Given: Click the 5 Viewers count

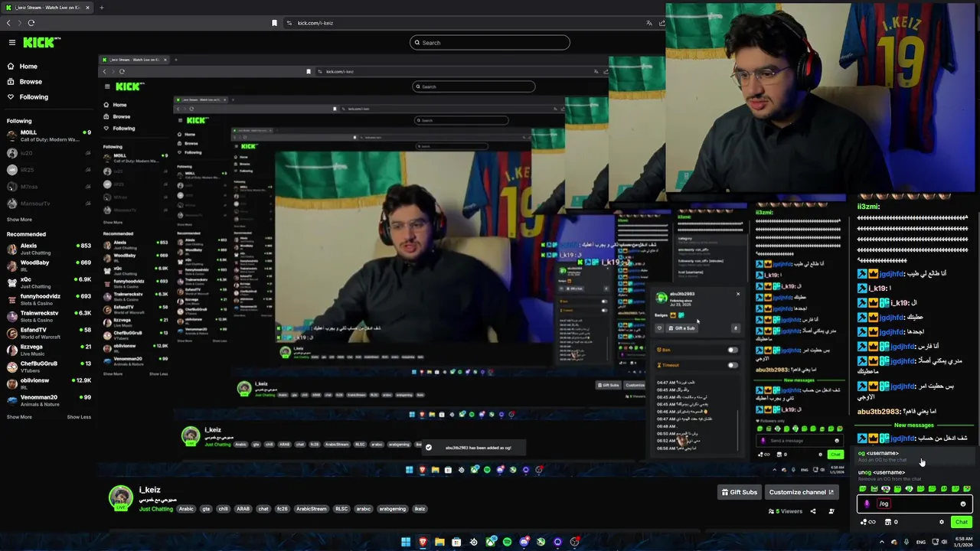Looking at the screenshot, I should 786,511.
